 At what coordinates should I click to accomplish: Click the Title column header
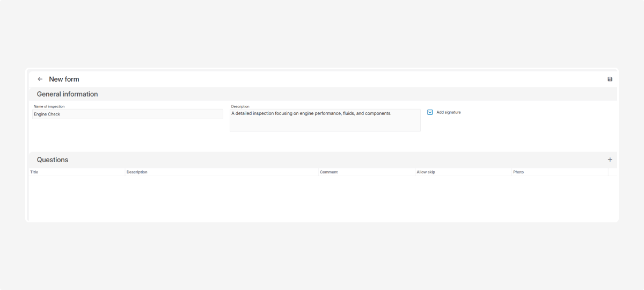coord(34,172)
